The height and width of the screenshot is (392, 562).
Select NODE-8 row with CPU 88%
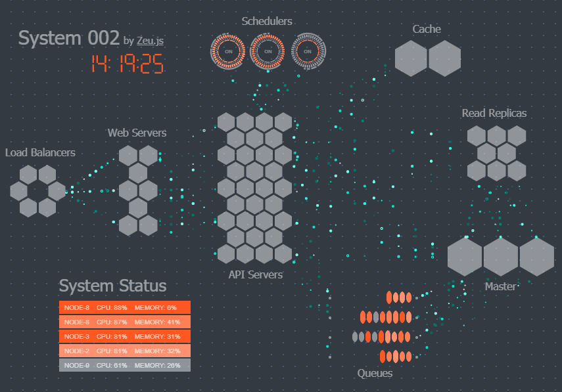125,307
